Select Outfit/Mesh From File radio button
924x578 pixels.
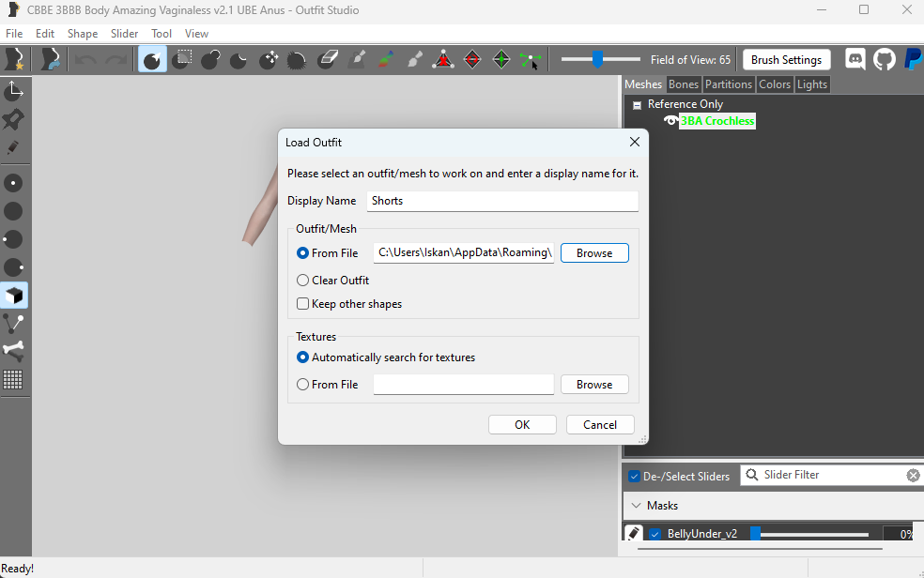pyautogui.click(x=303, y=253)
